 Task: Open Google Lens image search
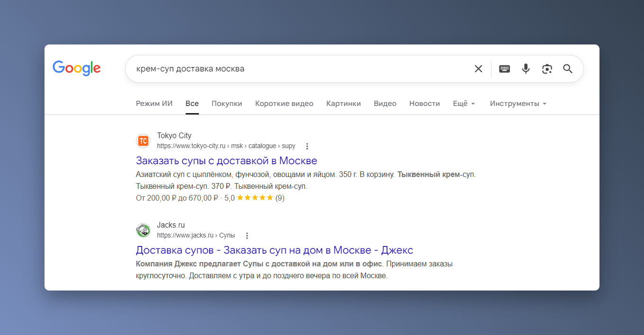547,69
